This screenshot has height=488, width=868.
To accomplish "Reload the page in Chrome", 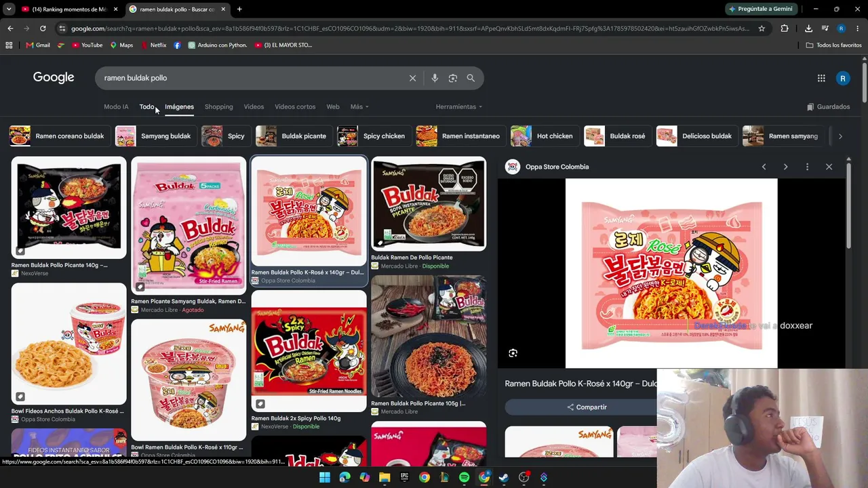I will click(43, 28).
